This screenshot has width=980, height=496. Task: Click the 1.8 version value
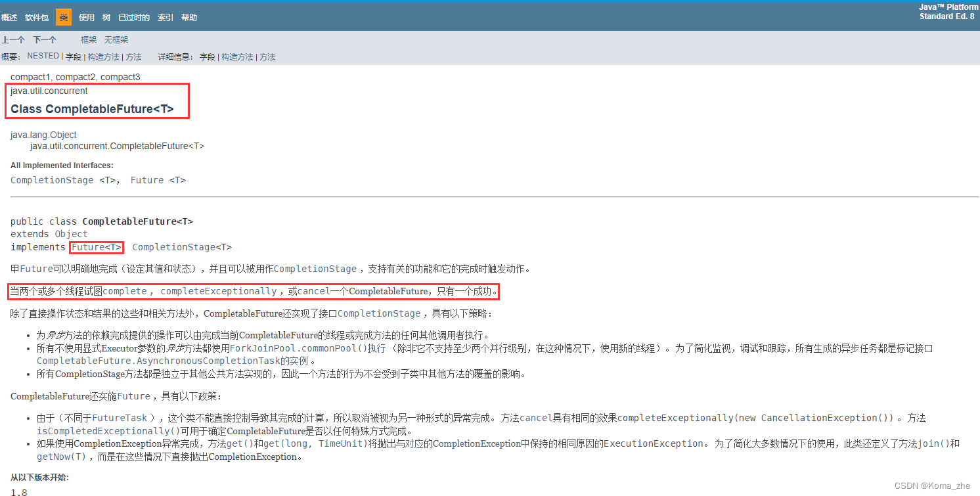(x=19, y=492)
